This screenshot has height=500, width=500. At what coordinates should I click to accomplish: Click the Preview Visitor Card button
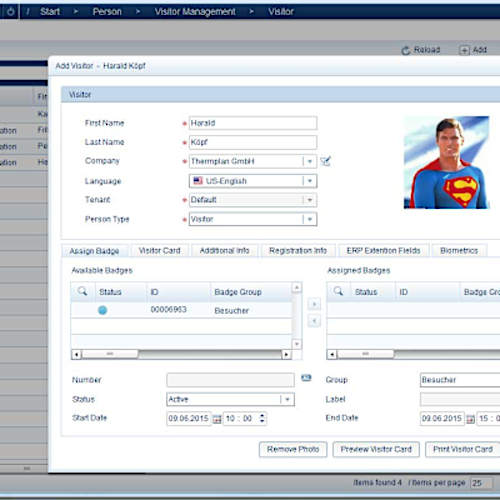pyautogui.click(x=376, y=449)
